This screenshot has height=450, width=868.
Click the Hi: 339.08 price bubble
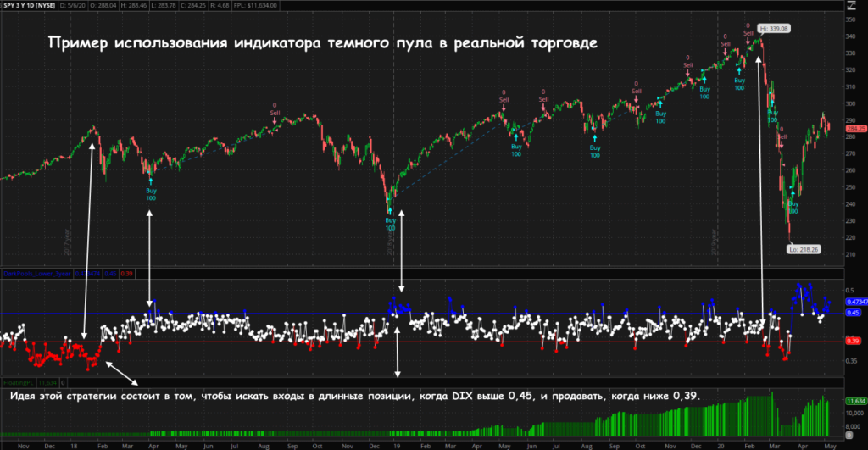tap(774, 28)
